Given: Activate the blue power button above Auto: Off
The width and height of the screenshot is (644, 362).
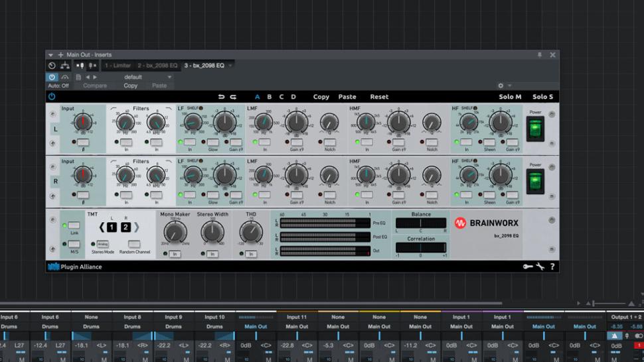Looking at the screenshot, I should [52, 77].
